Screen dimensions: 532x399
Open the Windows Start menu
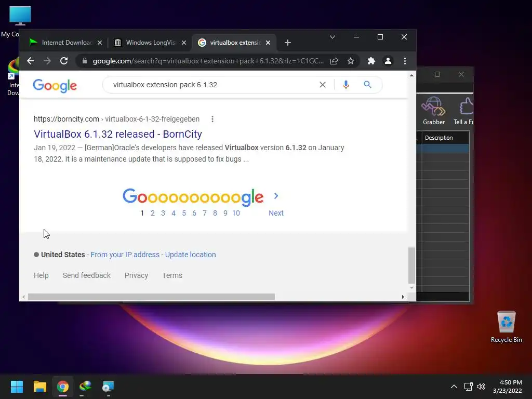point(17,387)
